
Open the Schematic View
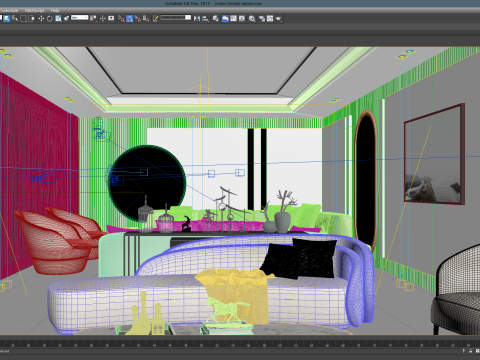point(242,18)
